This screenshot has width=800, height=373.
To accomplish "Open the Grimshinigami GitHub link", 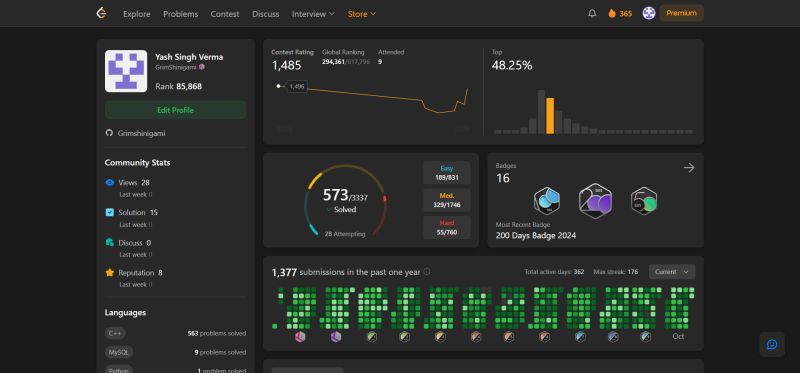I will click(x=141, y=133).
